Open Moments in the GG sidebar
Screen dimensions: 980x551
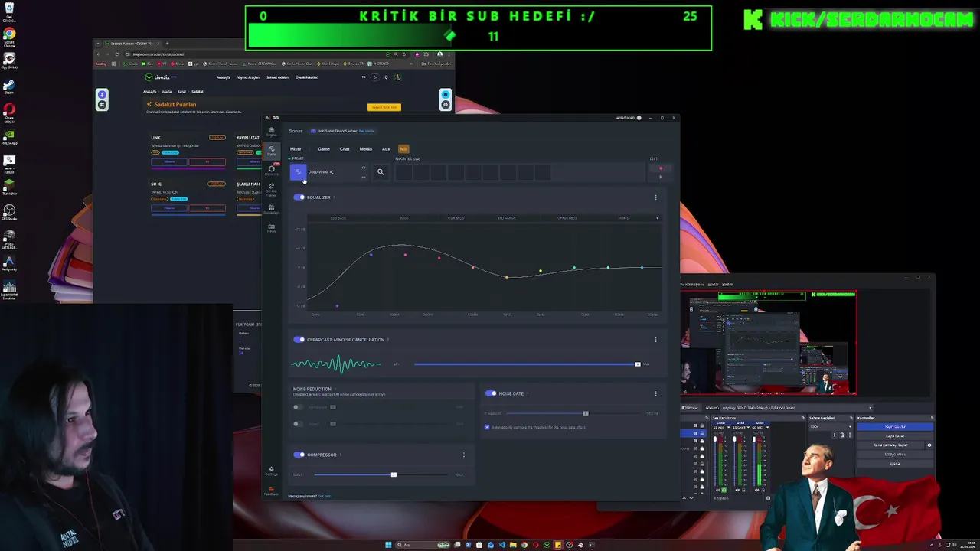[x=271, y=170]
